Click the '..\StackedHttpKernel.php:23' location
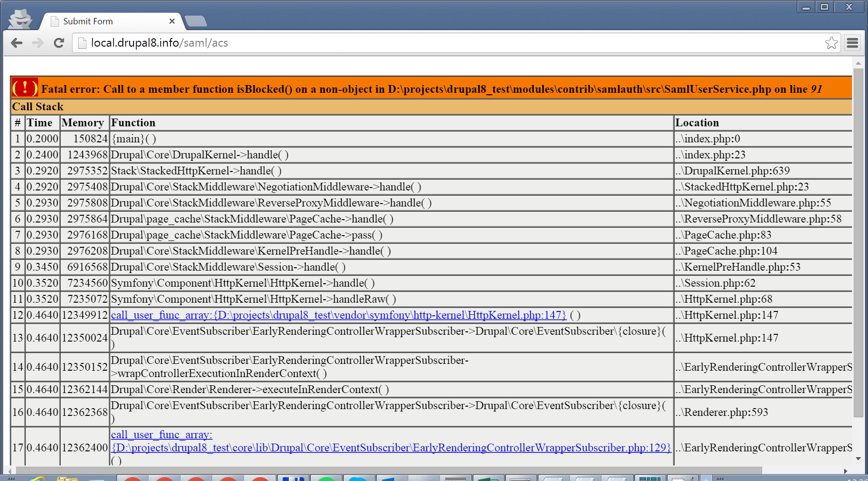 point(763,187)
